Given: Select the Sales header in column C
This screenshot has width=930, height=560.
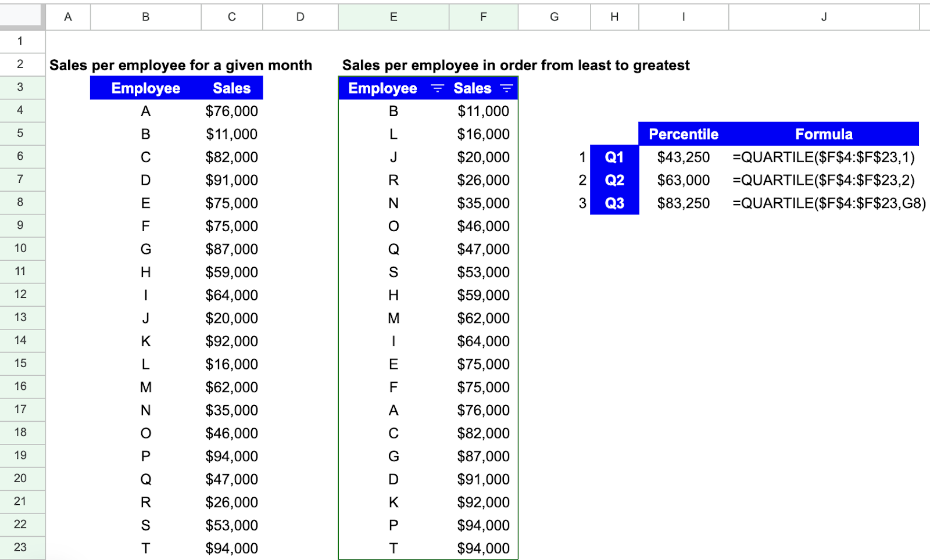Looking at the screenshot, I should 232,88.
